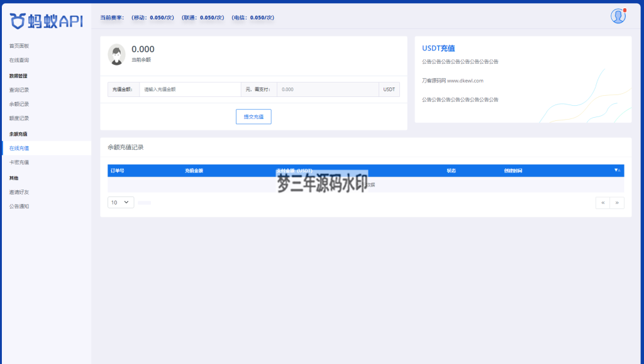
Task: Open 在线查询 in the sidebar
Action: (x=19, y=60)
